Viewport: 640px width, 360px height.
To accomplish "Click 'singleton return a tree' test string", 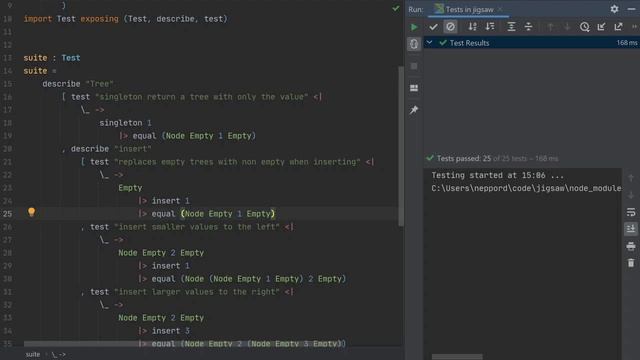I will pos(202,97).
